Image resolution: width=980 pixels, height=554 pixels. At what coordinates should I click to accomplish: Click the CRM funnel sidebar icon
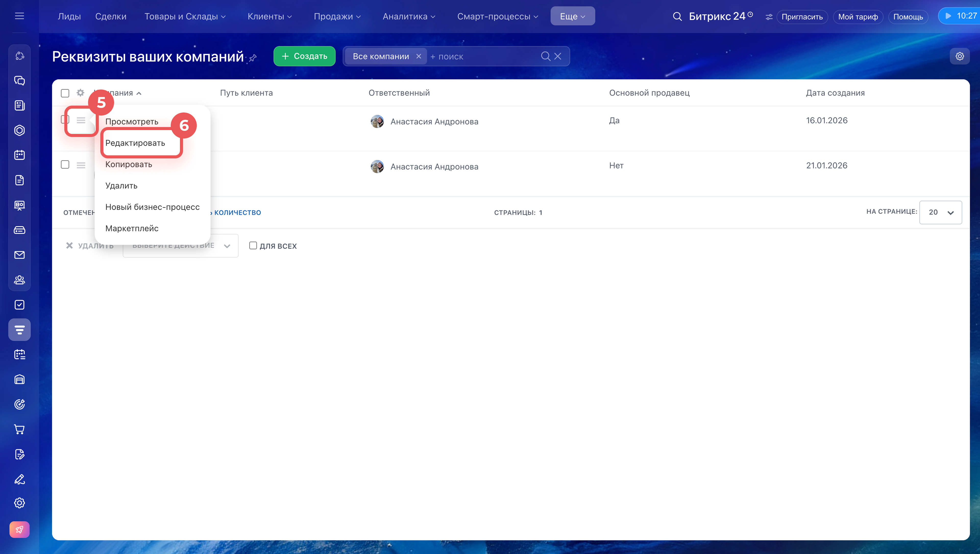tap(19, 330)
